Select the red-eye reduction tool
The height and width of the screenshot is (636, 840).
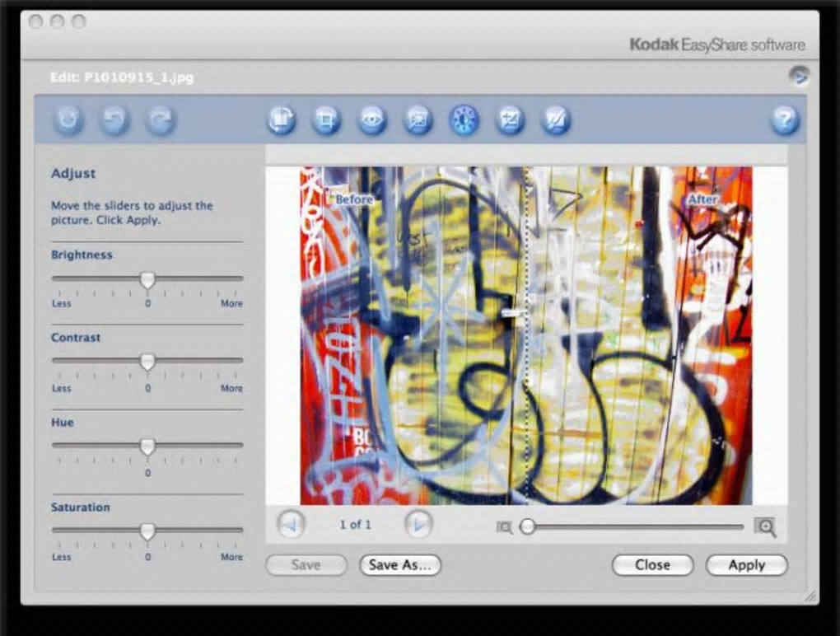(372, 119)
